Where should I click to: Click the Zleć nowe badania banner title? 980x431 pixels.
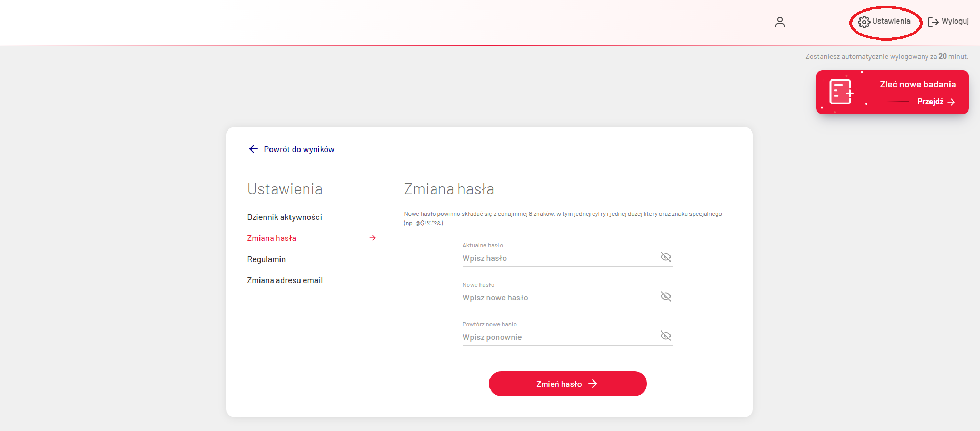click(x=917, y=85)
